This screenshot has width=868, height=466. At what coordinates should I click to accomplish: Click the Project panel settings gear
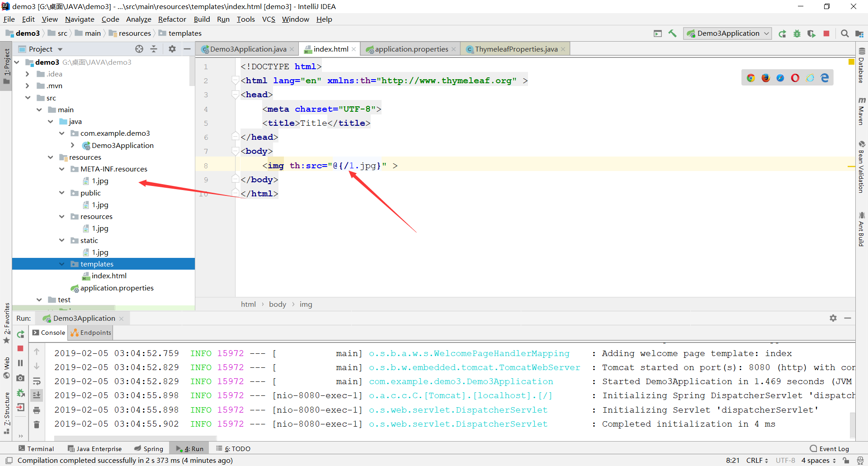click(172, 49)
